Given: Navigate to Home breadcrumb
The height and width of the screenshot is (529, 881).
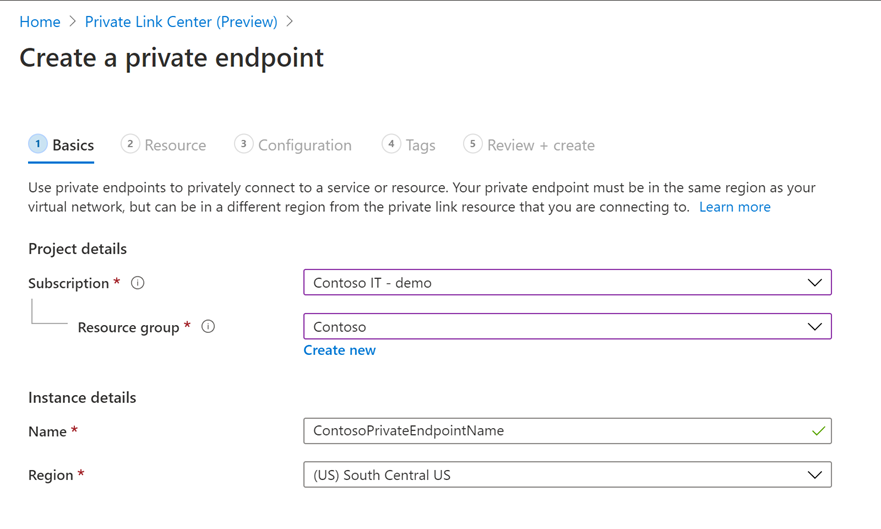Looking at the screenshot, I should (x=40, y=21).
